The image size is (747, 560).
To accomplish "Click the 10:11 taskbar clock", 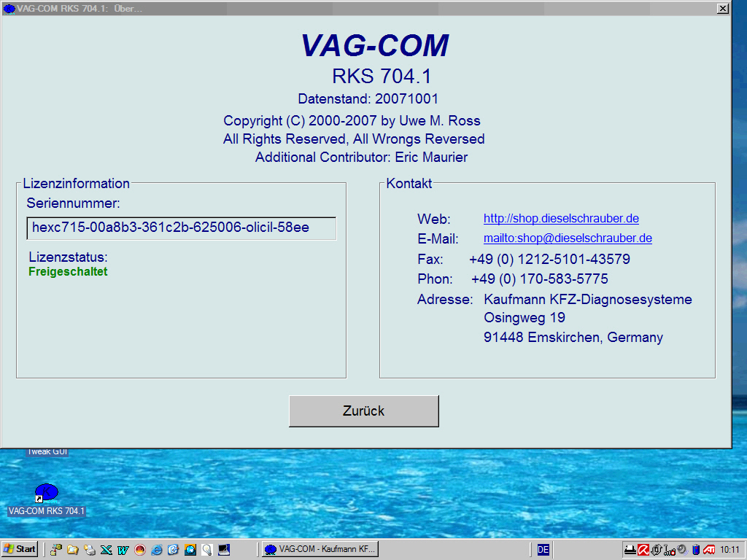I will 729,550.
